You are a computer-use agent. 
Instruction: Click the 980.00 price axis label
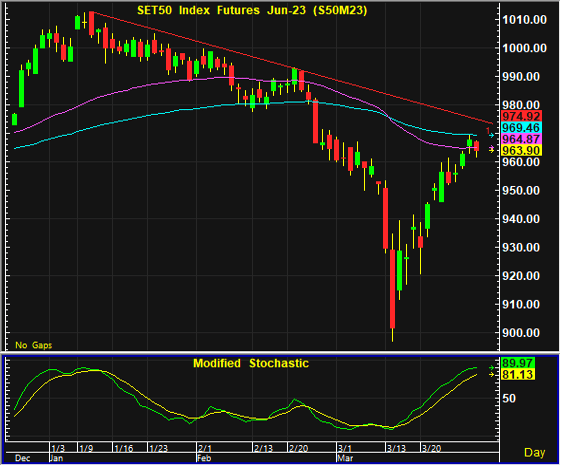(521, 105)
